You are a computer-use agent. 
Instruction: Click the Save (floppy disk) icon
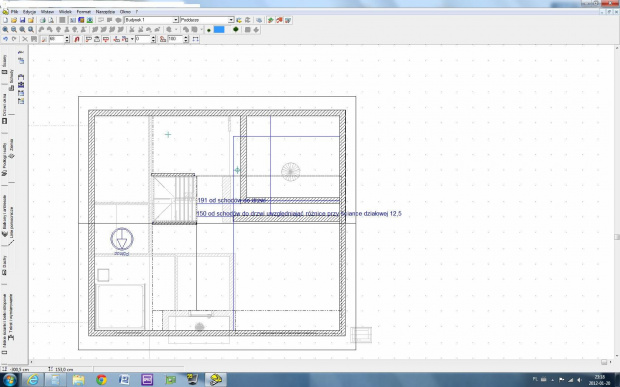tap(22, 20)
